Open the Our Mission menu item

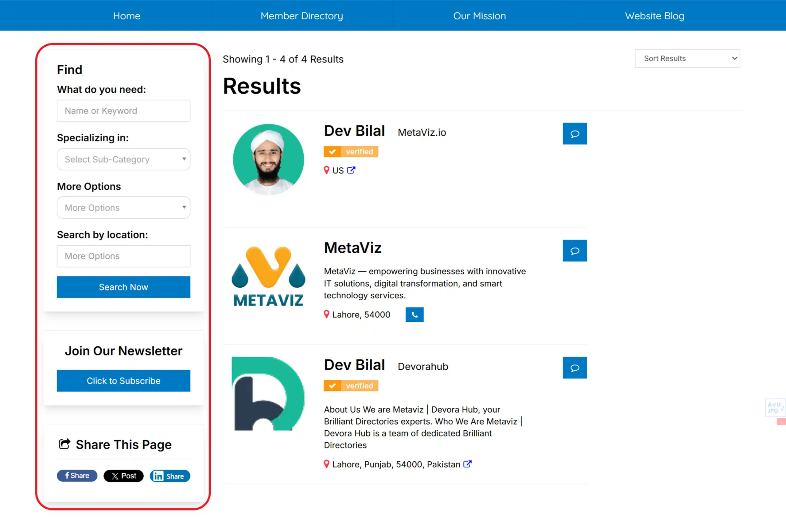pos(479,16)
